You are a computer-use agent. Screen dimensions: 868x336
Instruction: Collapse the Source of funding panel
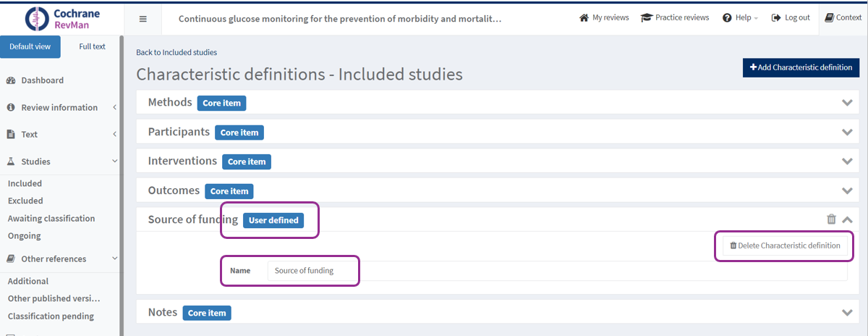(848, 219)
